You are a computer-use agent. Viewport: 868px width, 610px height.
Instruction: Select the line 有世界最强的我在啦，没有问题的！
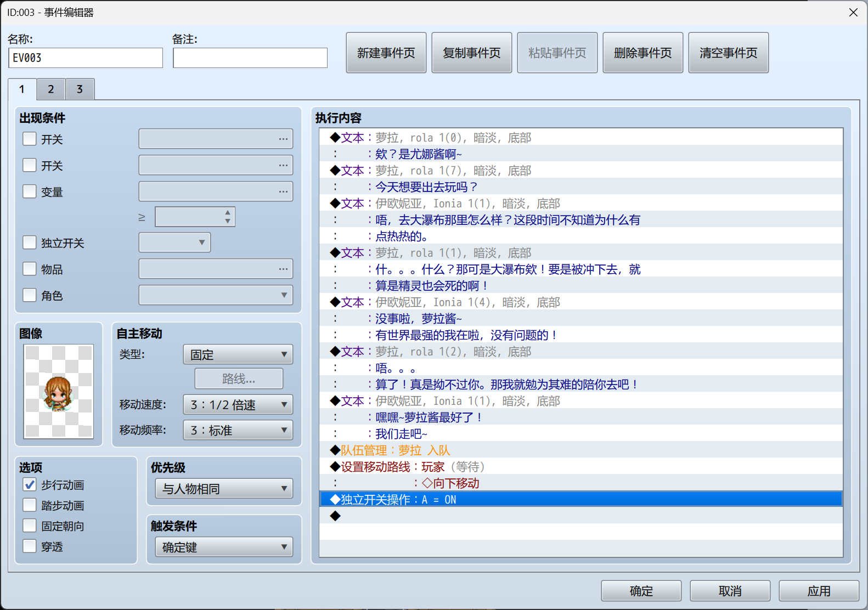(x=581, y=335)
